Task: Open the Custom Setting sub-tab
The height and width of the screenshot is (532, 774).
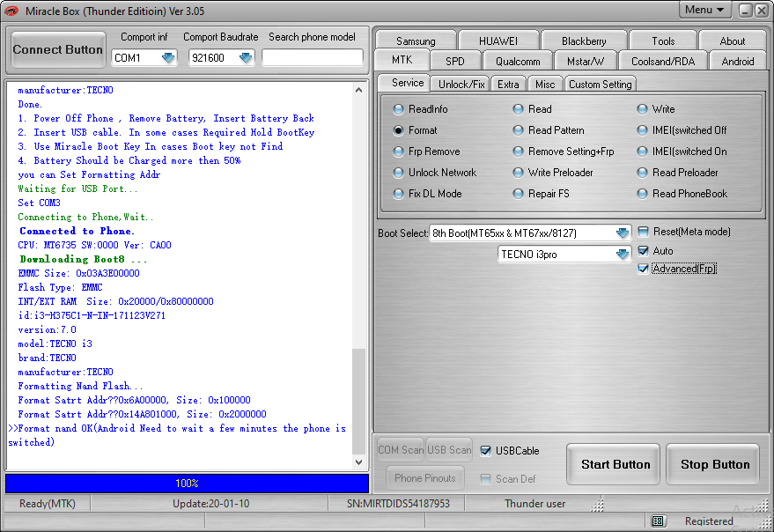Action: 600,85
